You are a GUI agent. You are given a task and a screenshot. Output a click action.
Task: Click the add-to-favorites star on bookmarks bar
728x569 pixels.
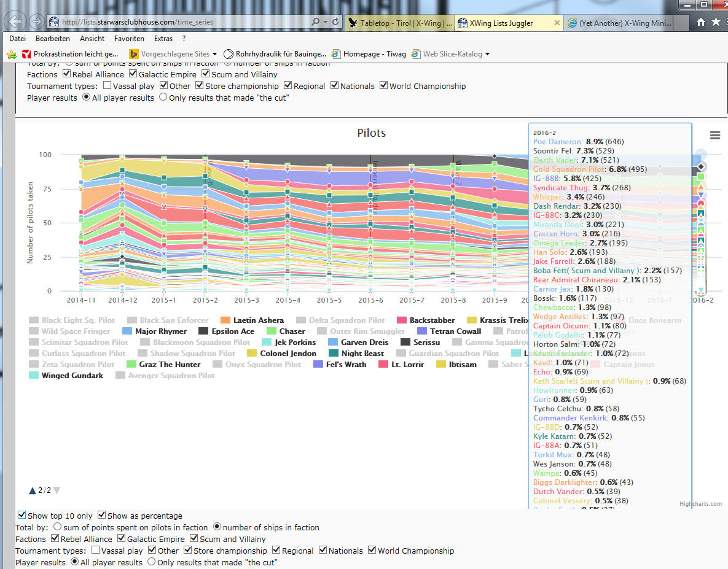pyautogui.click(x=11, y=54)
